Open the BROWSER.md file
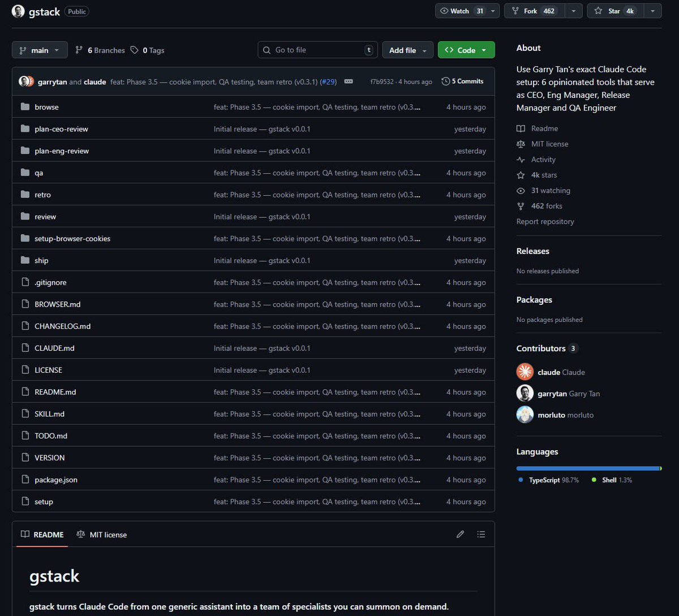Viewport: 679px width, 616px height. click(x=58, y=304)
